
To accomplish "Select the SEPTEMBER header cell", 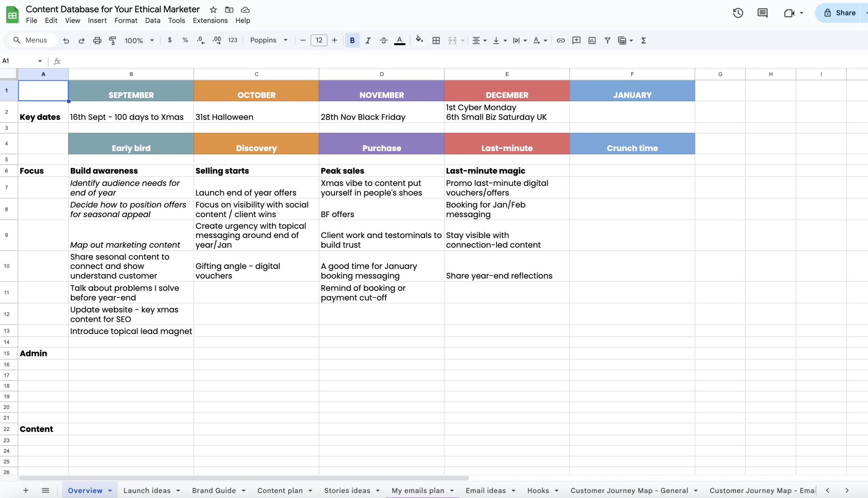I will (x=131, y=91).
